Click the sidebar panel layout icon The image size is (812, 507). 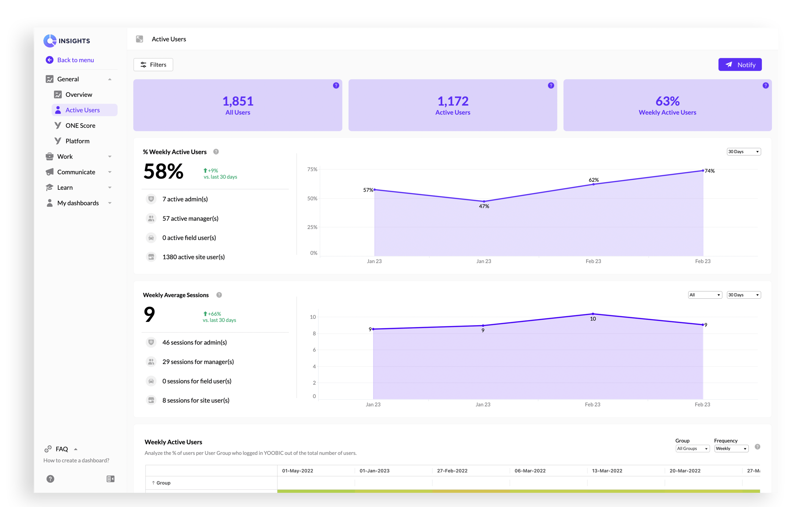click(x=110, y=479)
